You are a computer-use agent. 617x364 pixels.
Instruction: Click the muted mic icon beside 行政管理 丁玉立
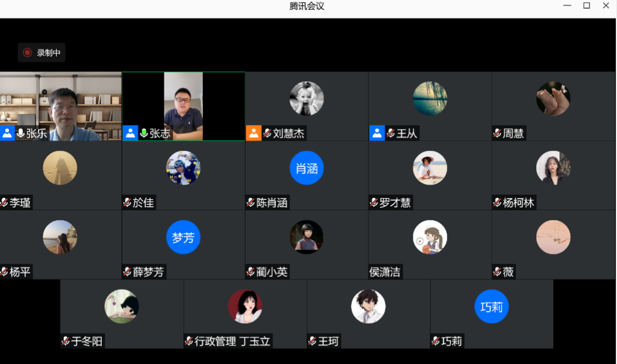(189, 341)
